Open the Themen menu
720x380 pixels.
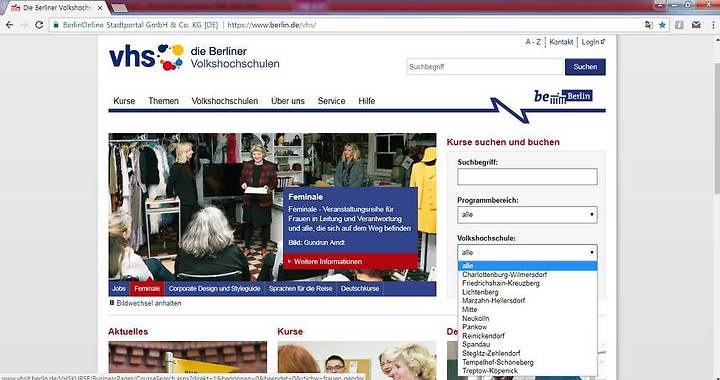click(x=163, y=101)
